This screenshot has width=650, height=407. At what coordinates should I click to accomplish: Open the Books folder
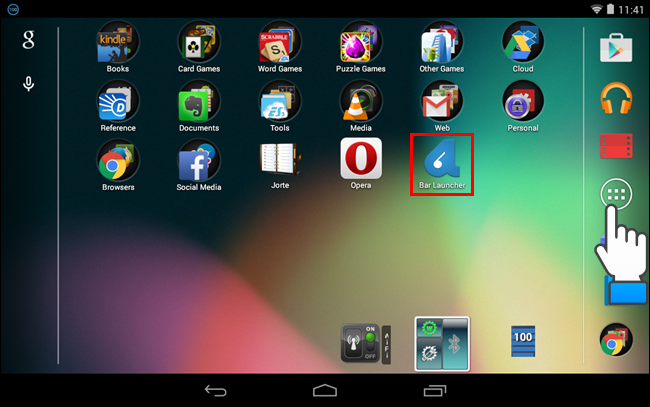pyautogui.click(x=118, y=42)
